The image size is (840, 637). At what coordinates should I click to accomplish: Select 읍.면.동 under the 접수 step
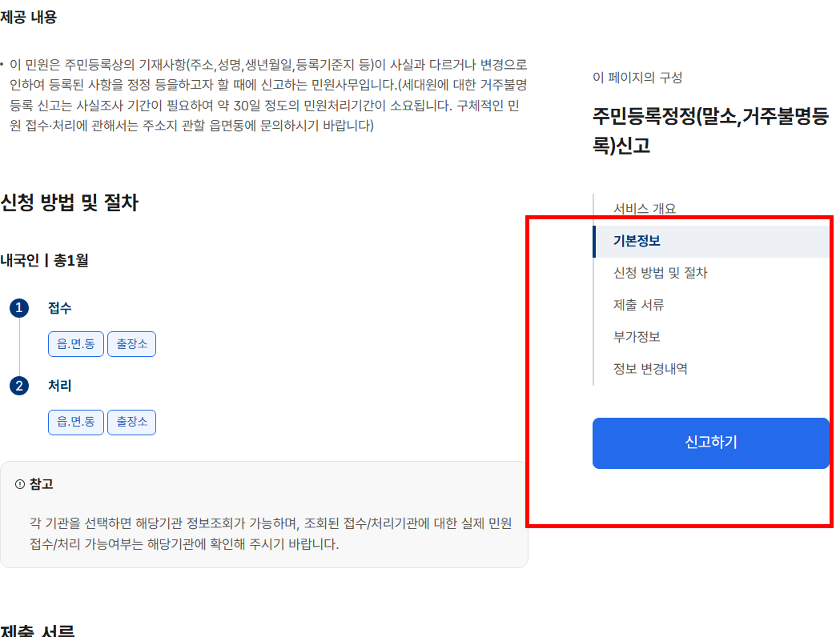pos(75,343)
